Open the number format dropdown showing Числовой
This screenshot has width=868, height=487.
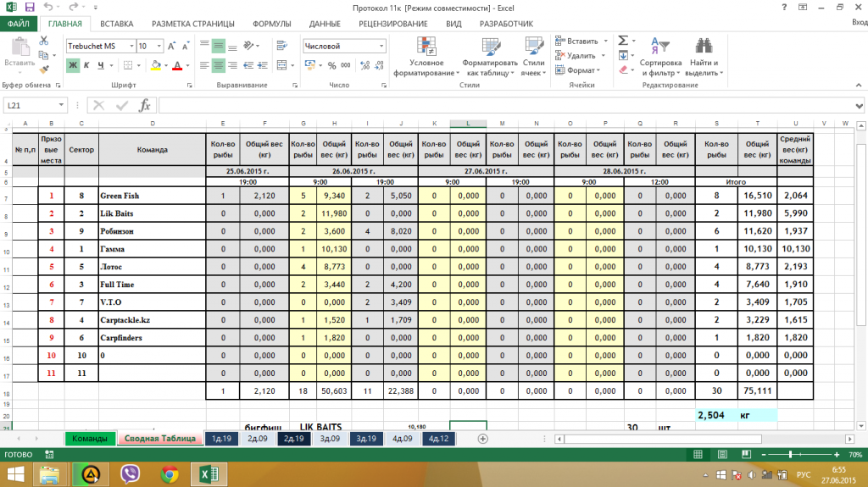[381, 47]
